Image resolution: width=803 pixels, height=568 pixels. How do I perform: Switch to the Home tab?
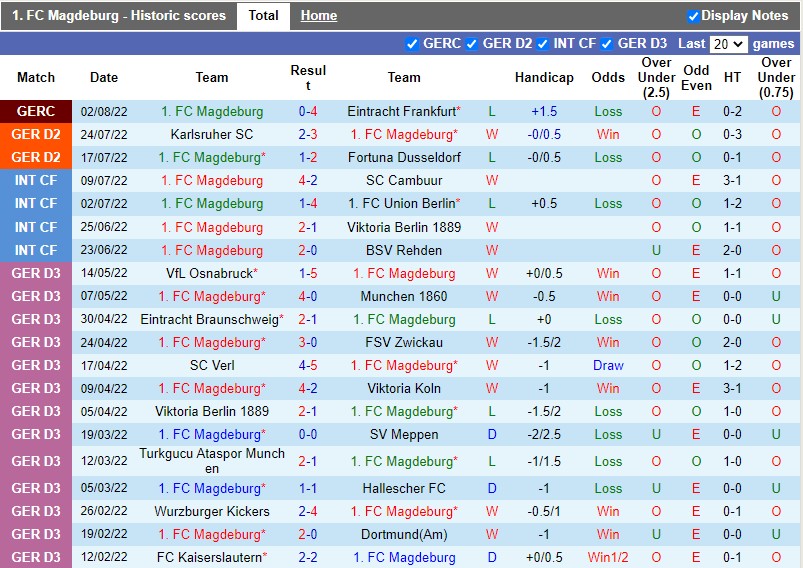[x=319, y=16]
